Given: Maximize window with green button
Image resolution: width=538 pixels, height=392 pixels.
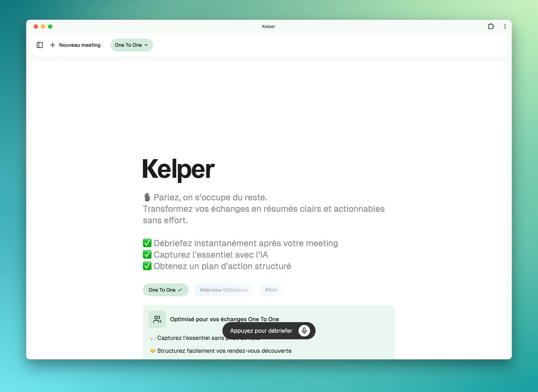Looking at the screenshot, I should pos(50,27).
